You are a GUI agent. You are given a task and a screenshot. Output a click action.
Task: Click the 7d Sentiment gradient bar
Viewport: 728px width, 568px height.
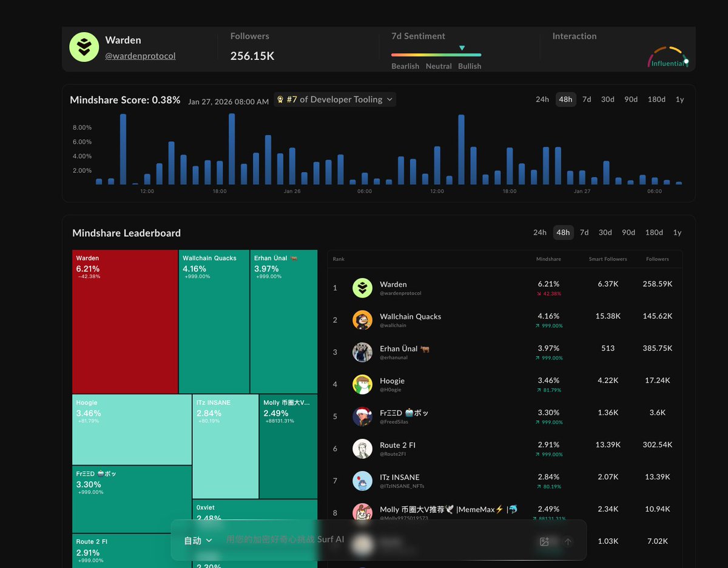436,55
